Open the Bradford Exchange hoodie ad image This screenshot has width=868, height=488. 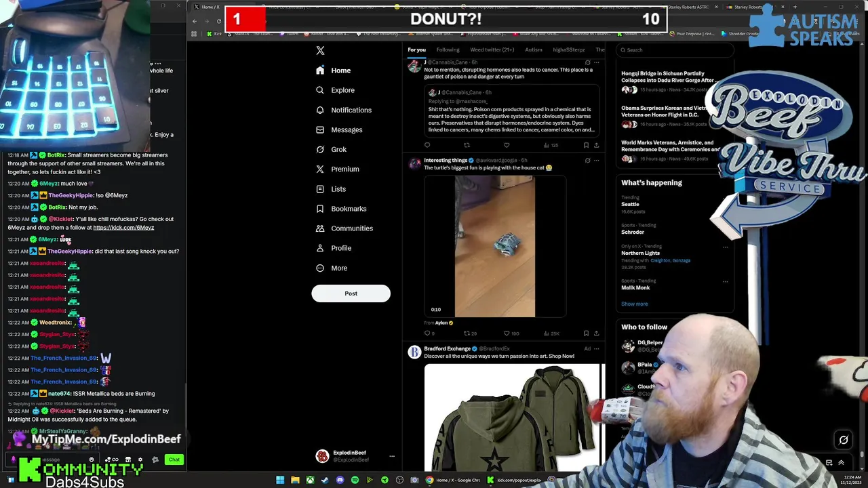click(513, 418)
